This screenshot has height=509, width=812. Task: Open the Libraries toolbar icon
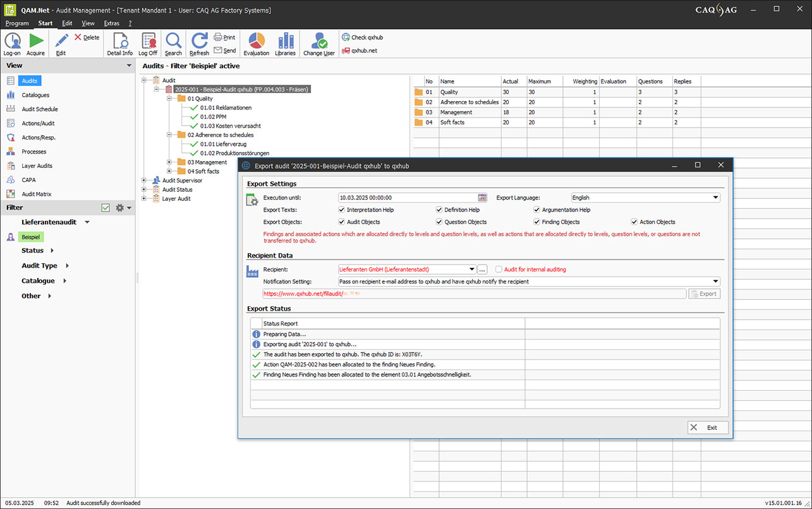pos(286,41)
